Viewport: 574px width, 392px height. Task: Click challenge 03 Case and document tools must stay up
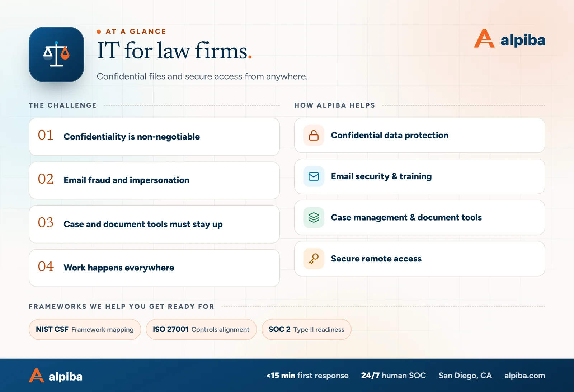tap(154, 224)
